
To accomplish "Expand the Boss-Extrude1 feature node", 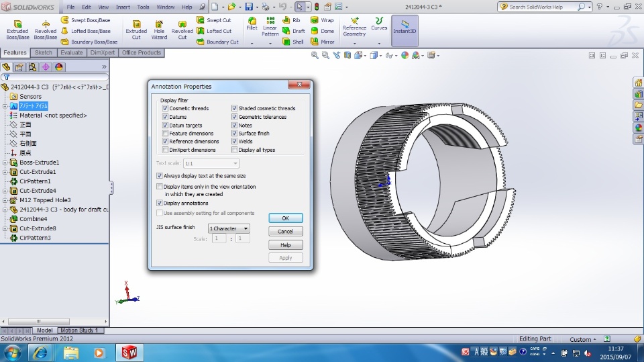I will pyautogui.click(x=5, y=162).
